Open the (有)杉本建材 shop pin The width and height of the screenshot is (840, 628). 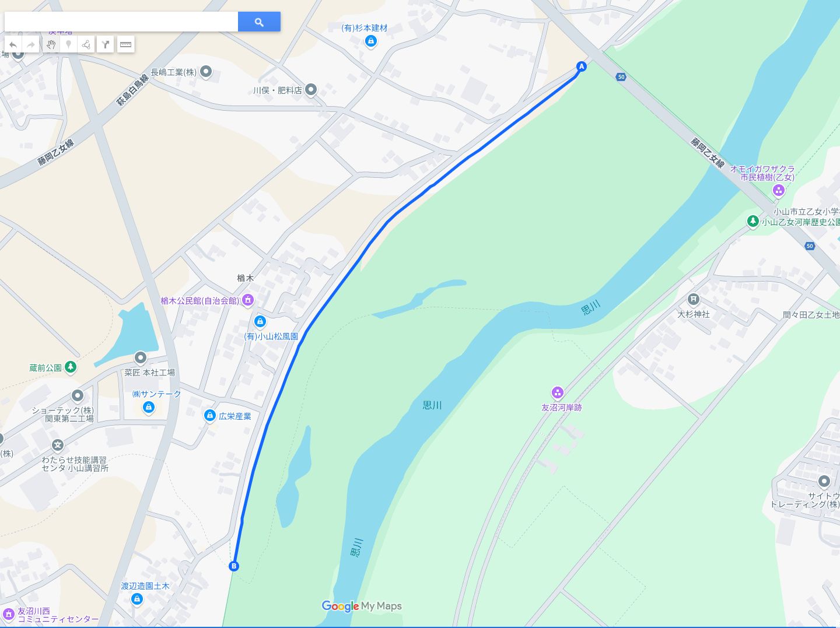[x=370, y=41]
